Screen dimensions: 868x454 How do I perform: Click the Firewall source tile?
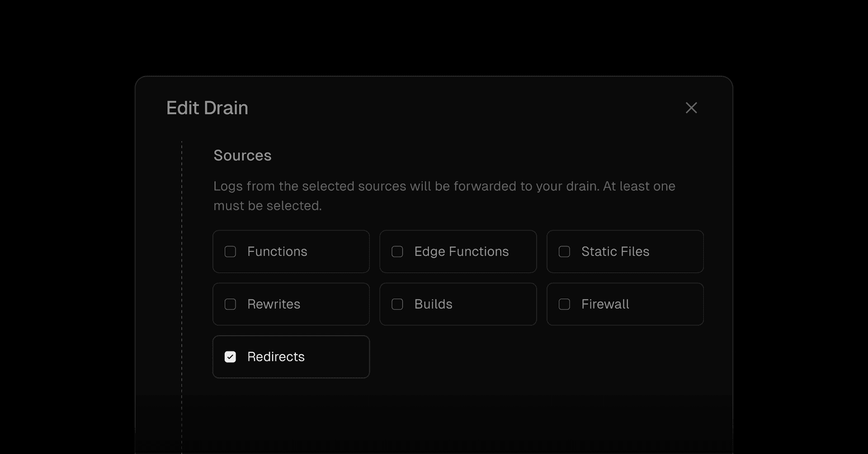[x=625, y=304]
